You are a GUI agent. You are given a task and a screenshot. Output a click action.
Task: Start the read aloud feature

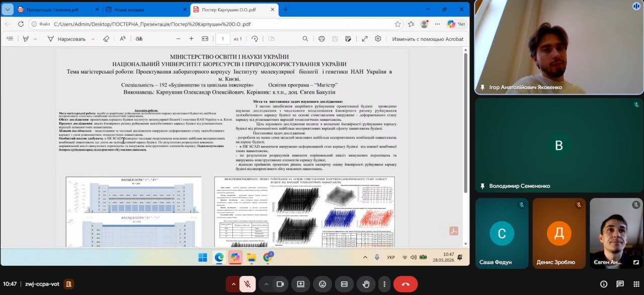(x=123, y=39)
